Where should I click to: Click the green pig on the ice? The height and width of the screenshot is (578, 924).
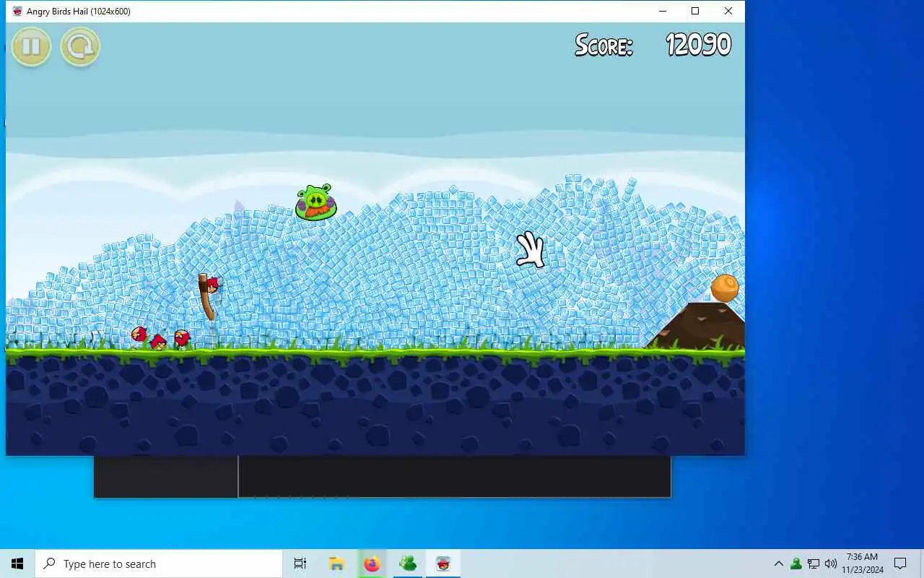315,202
